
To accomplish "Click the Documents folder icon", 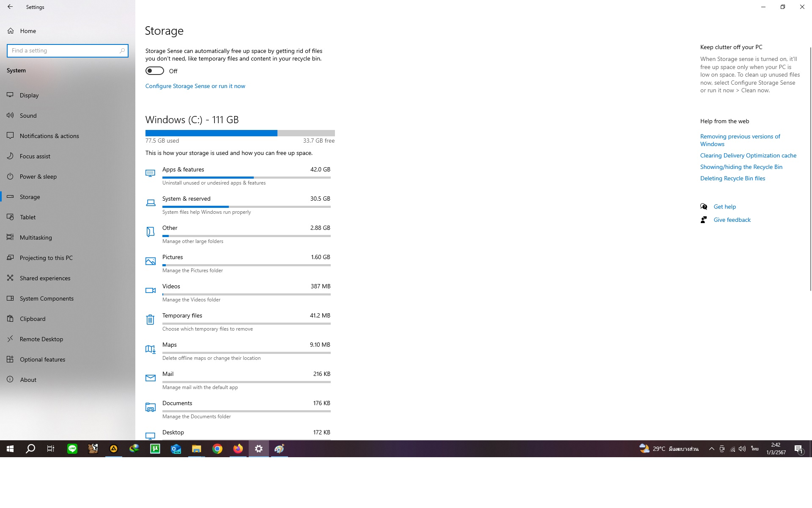I will (x=150, y=407).
